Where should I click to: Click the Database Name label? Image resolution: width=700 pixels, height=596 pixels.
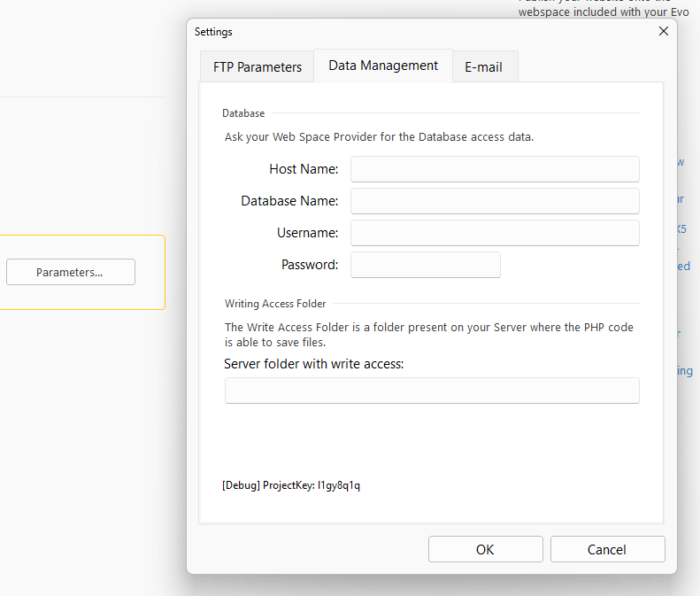point(289,201)
